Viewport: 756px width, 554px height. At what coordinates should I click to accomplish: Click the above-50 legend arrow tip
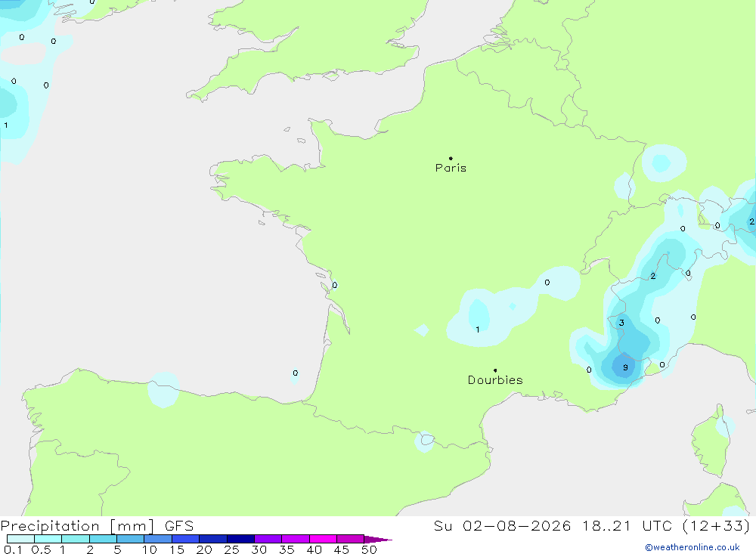tap(378, 539)
